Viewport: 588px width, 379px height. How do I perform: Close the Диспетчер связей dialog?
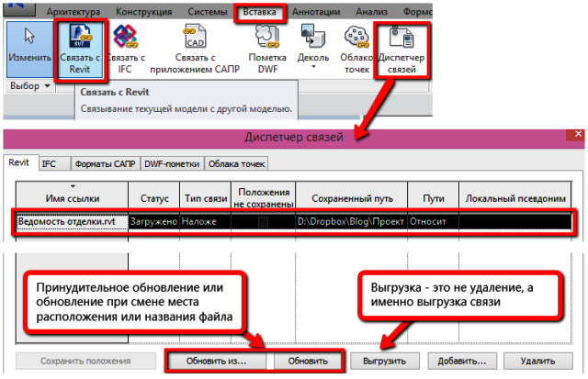click(x=578, y=134)
